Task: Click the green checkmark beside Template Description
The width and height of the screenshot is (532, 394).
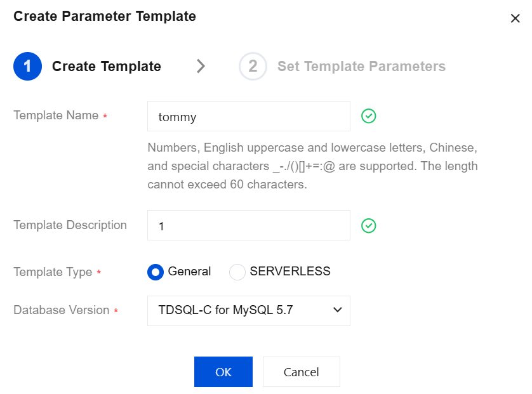Action: click(x=368, y=225)
